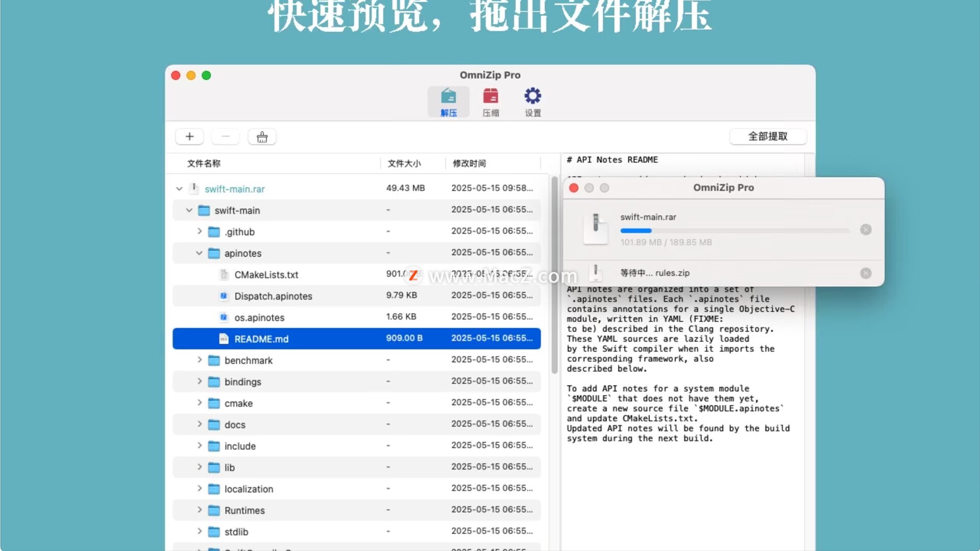
Task: Click the plus add-archive button
Action: pyautogui.click(x=189, y=137)
